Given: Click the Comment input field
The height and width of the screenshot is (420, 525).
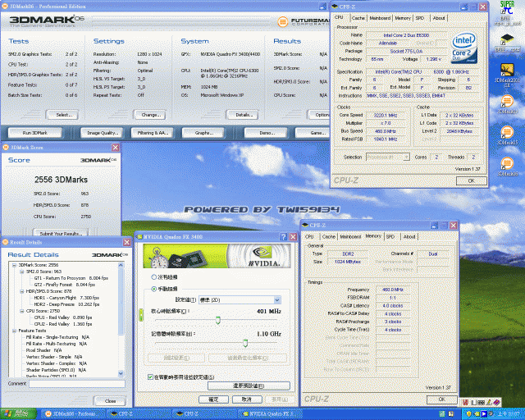Looking at the screenshot, I should pos(77,384).
